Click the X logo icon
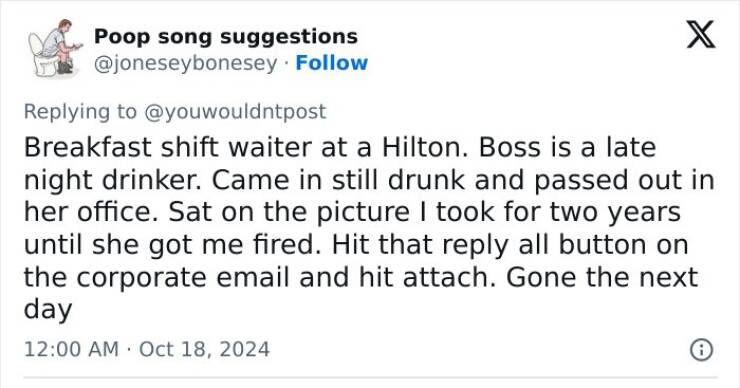Screen dimensions: 740x388 click(x=701, y=34)
